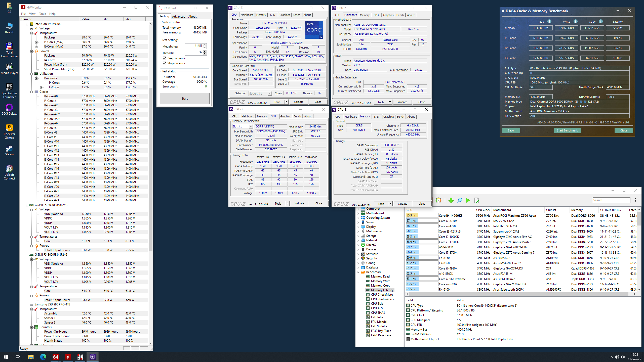This screenshot has height=362, width=644.
Task: Click Validate in the CPU-Z Mainboard window
Action: coord(402,102)
